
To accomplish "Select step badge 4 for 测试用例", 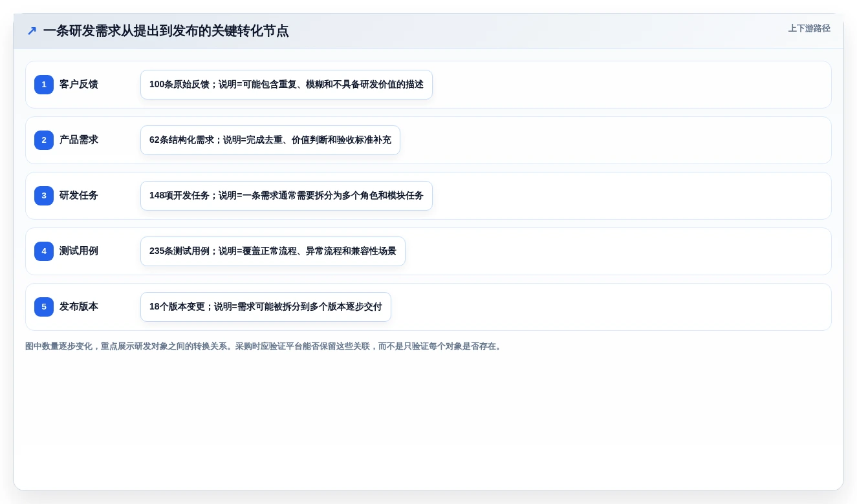I will coord(44,251).
